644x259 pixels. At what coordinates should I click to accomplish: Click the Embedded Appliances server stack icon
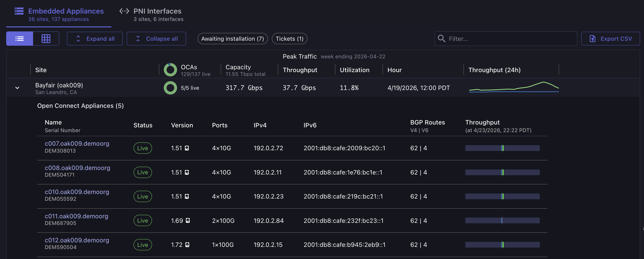pyautogui.click(x=19, y=11)
